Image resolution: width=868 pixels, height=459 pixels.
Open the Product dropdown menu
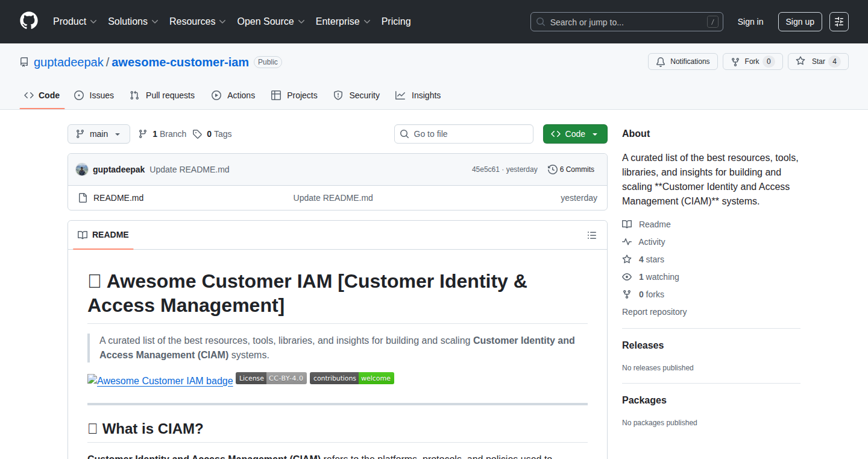[75, 22]
